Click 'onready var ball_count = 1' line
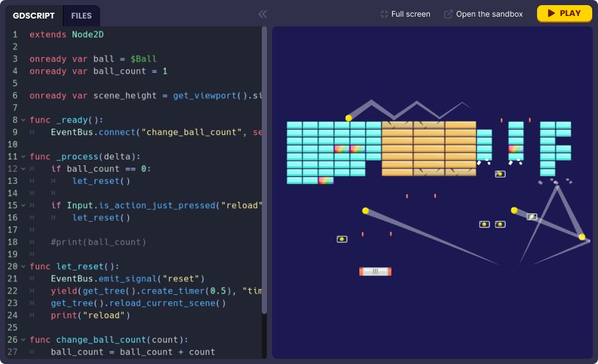This screenshot has width=598, height=364. [98, 71]
